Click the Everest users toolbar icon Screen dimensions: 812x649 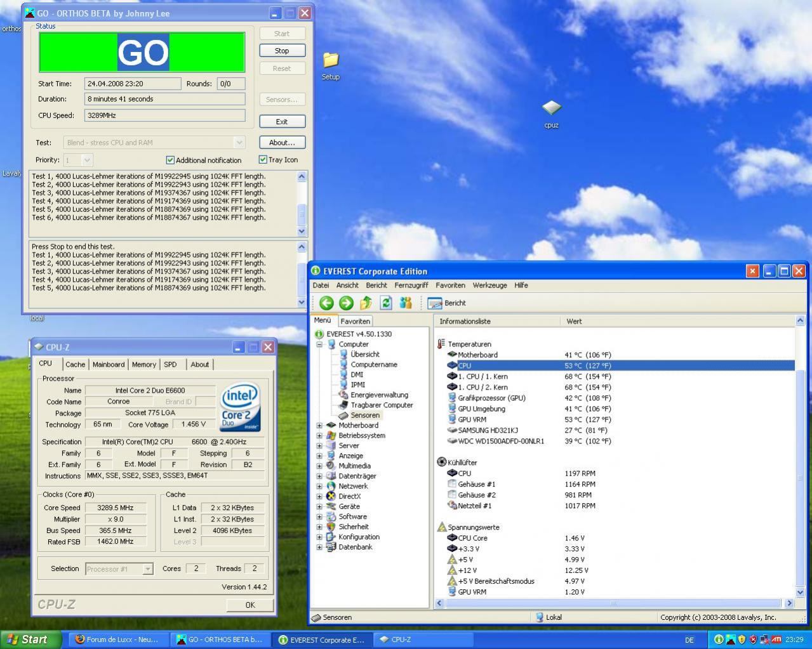tap(406, 303)
